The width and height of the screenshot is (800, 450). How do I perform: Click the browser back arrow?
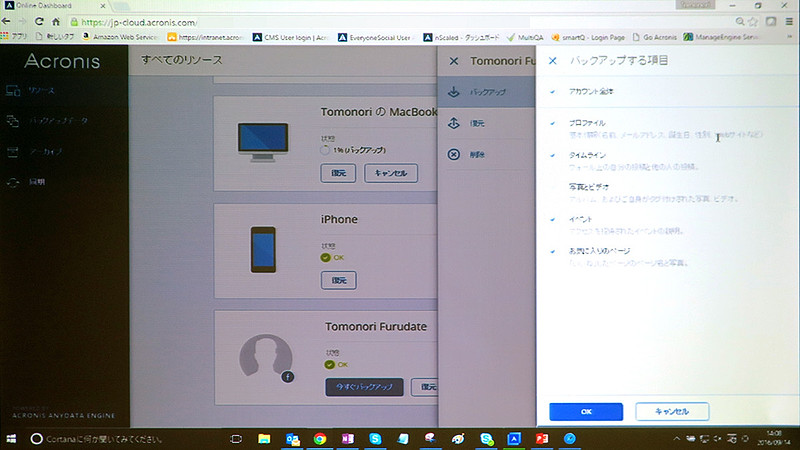pyautogui.click(x=6, y=21)
